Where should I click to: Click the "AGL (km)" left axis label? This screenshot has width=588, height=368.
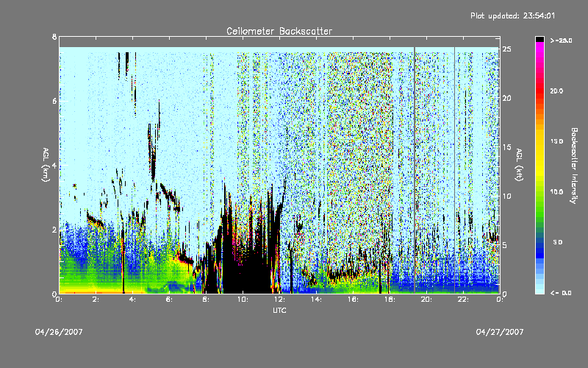point(46,165)
